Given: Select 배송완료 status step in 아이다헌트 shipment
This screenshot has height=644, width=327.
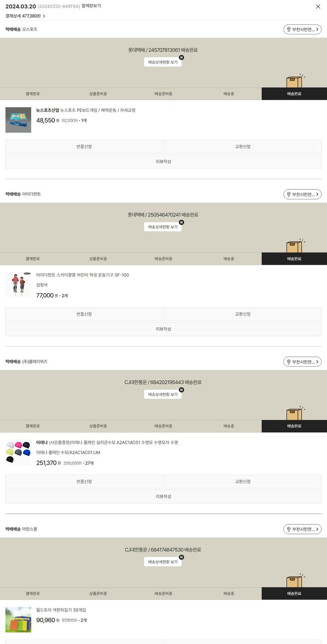Looking at the screenshot, I should coord(294,259).
